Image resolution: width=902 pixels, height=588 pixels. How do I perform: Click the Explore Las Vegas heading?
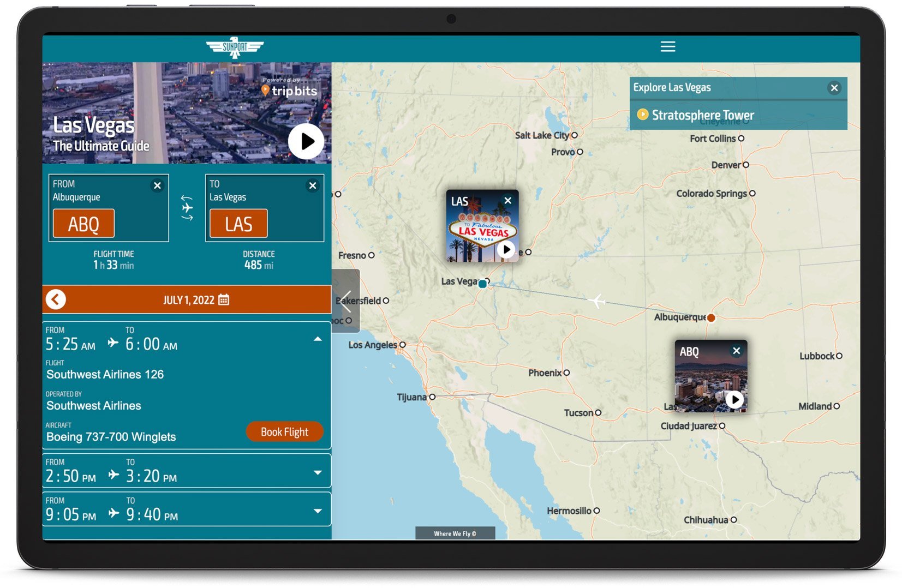click(x=672, y=87)
